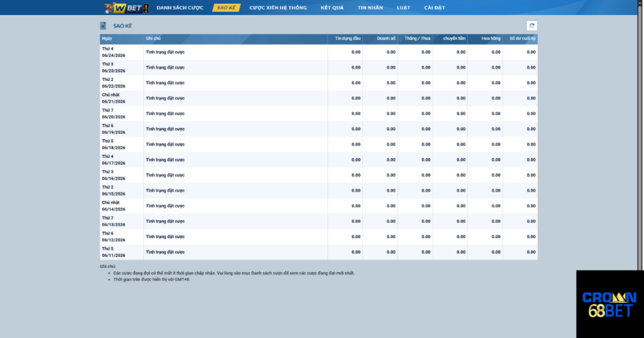Click Số dư cuối kỳ value for 06/16/2026
This screenshot has width=644, height=338.
[x=531, y=175]
